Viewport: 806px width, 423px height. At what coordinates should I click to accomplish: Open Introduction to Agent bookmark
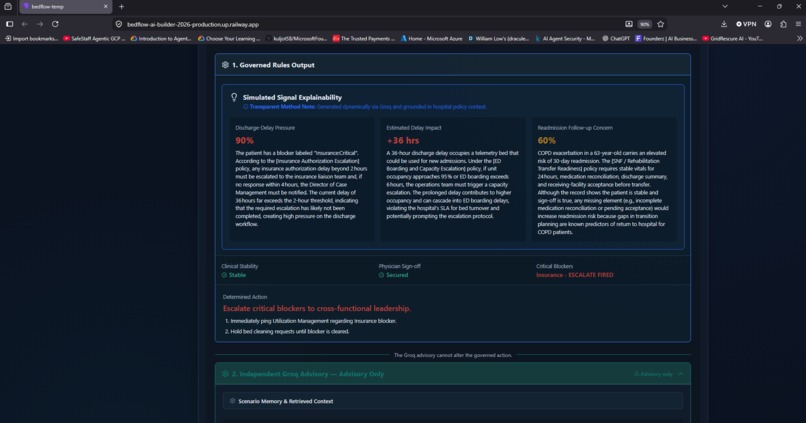[161, 39]
